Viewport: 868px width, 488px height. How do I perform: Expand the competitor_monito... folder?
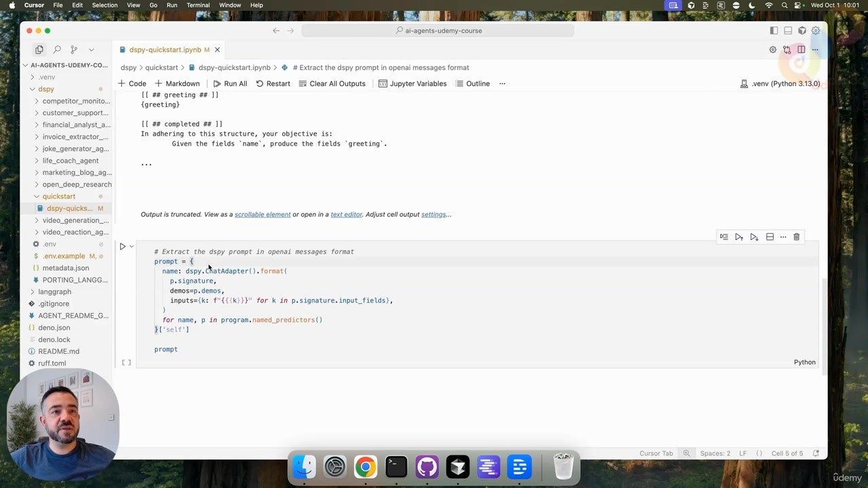click(x=65, y=101)
